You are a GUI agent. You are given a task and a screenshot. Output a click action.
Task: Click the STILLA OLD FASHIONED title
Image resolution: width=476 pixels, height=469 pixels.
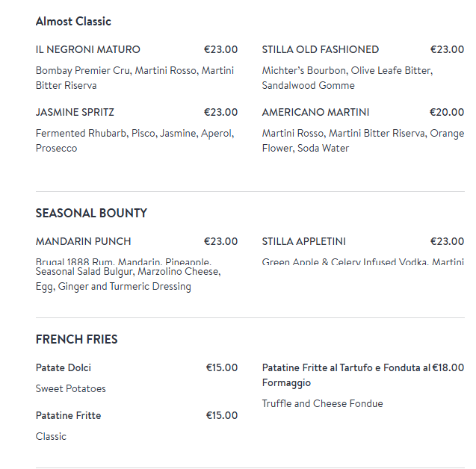pos(320,49)
